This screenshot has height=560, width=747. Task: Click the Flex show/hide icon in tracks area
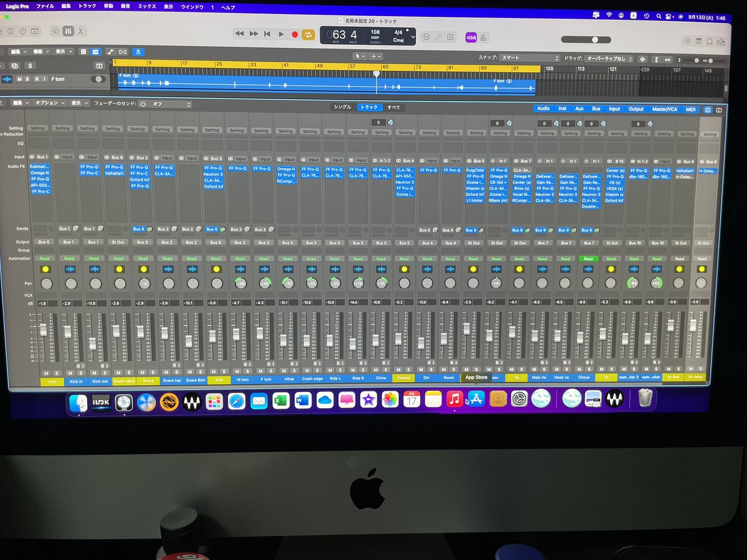pyautogui.click(x=123, y=52)
